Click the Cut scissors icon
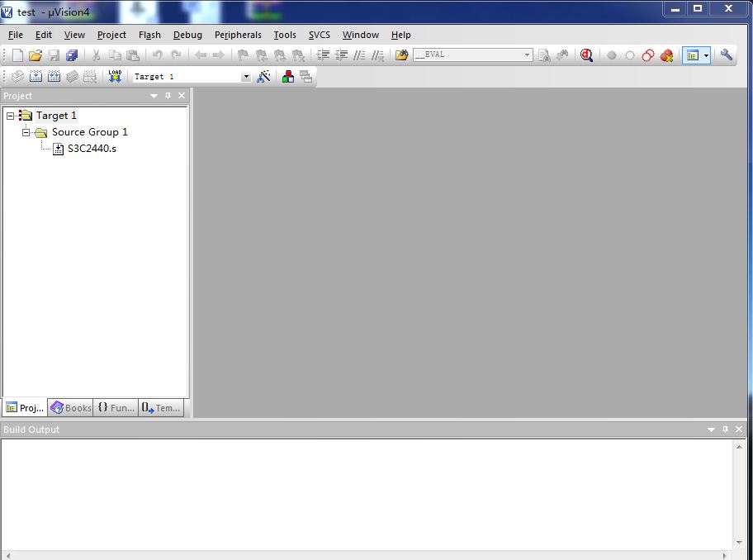The width and height of the screenshot is (753, 560). (96, 55)
